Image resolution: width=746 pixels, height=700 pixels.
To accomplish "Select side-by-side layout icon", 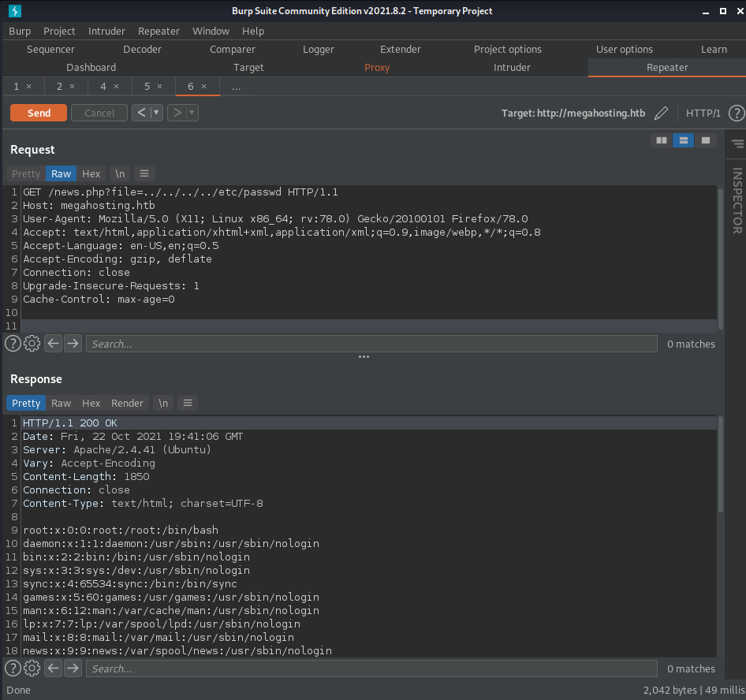I will (x=662, y=140).
